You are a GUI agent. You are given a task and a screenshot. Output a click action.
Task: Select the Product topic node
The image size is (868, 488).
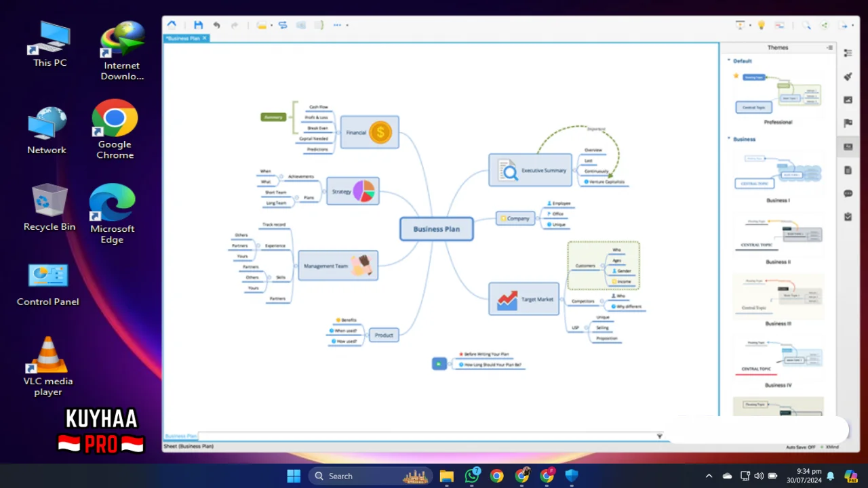[384, 335]
